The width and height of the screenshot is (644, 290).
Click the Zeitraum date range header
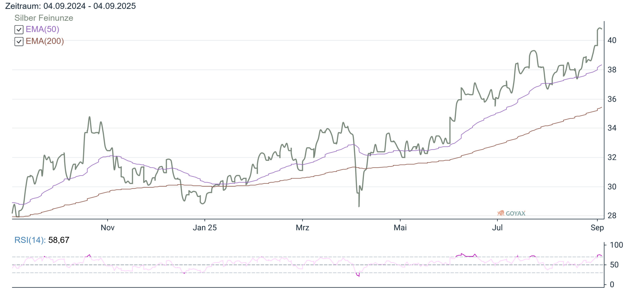pos(70,6)
